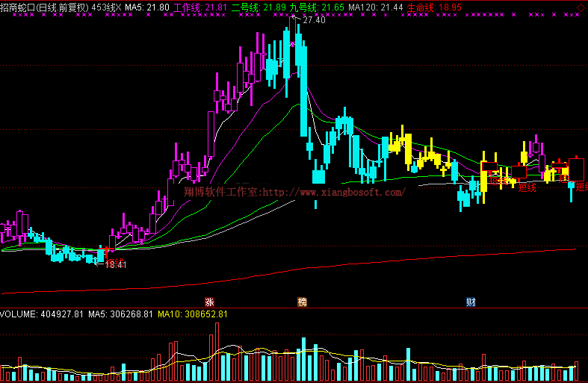The height and width of the screenshot is (383, 588).
Task: Select the MA5 21.80 legend value
Action: (x=147, y=7)
